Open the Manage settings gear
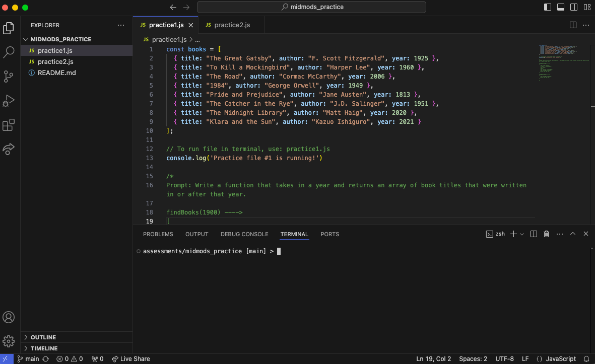The width and height of the screenshot is (595, 364). (9, 341)
